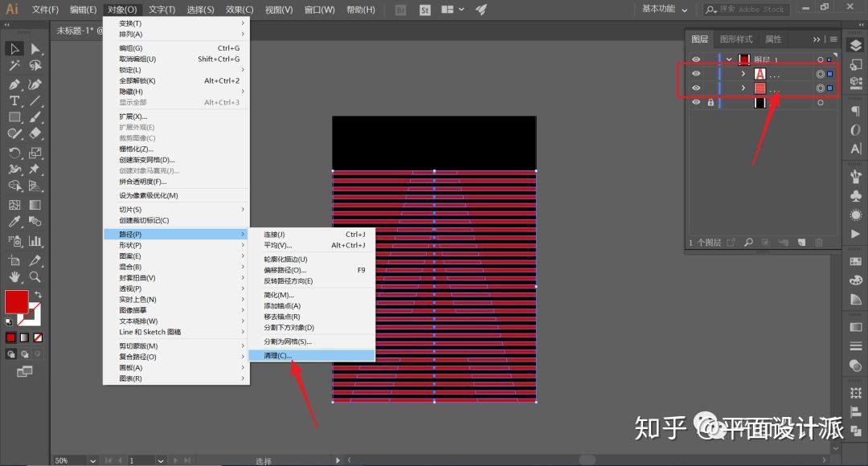Screen dimensions: 868x466
Task: Open the red fill color swatch
Action: pos(16,301)
